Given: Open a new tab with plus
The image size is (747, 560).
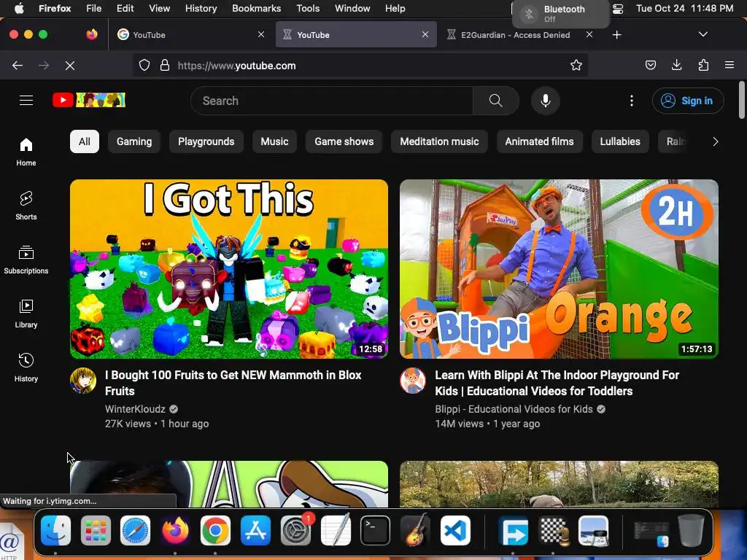Looking at the screenshot, I should (x=616, y=35).
